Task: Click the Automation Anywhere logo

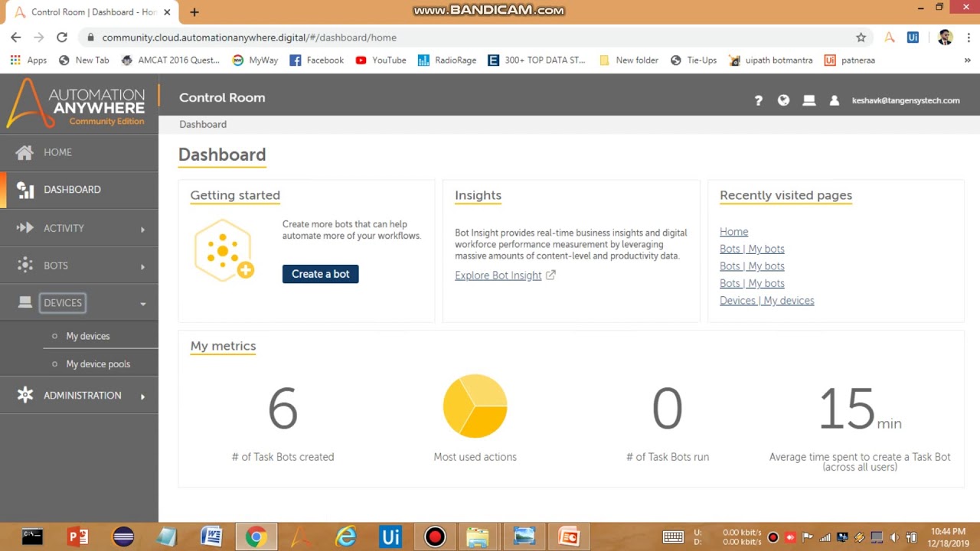Action: pyautogui.click(x=77, y=103)
